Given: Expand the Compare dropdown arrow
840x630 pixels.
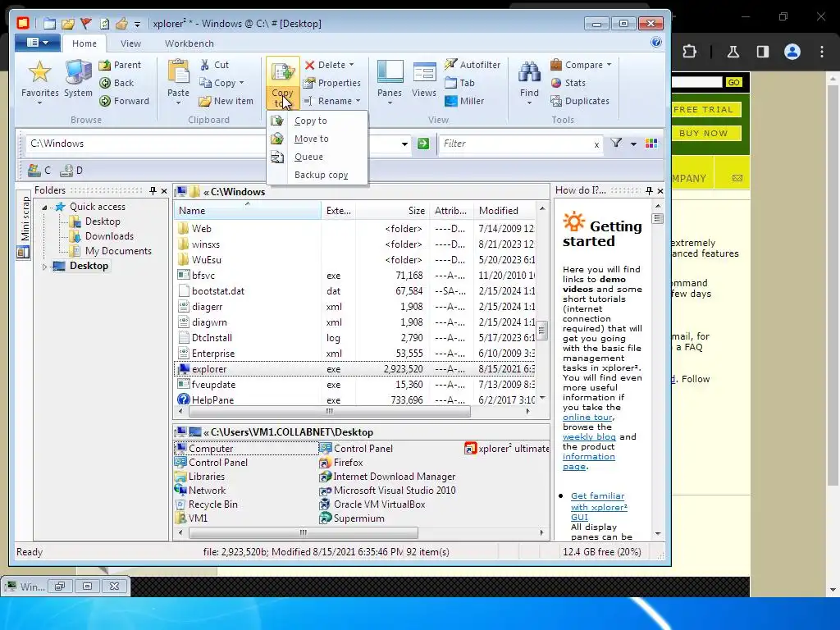Looking at the screenshot, I should [x=609, y=65].
